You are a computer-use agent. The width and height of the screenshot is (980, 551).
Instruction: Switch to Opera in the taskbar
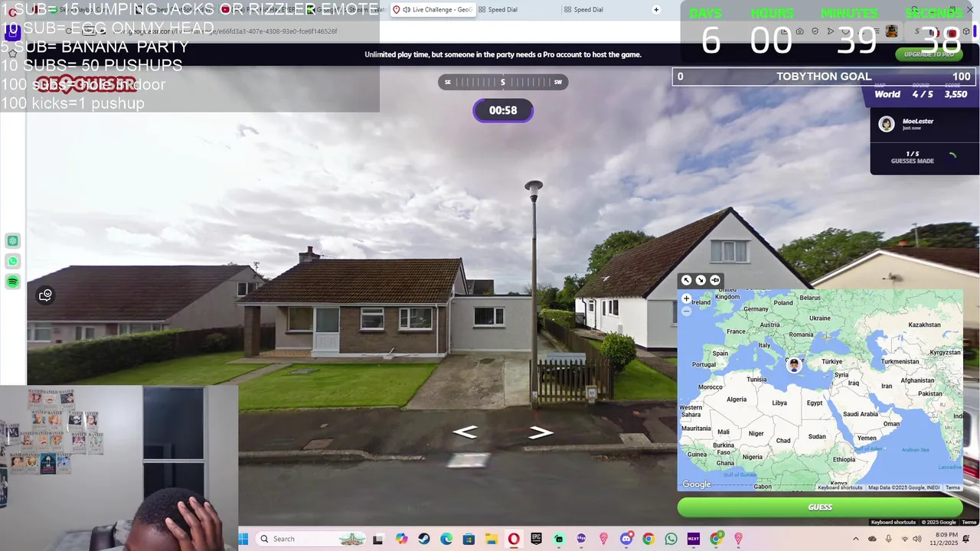point(514,539)
